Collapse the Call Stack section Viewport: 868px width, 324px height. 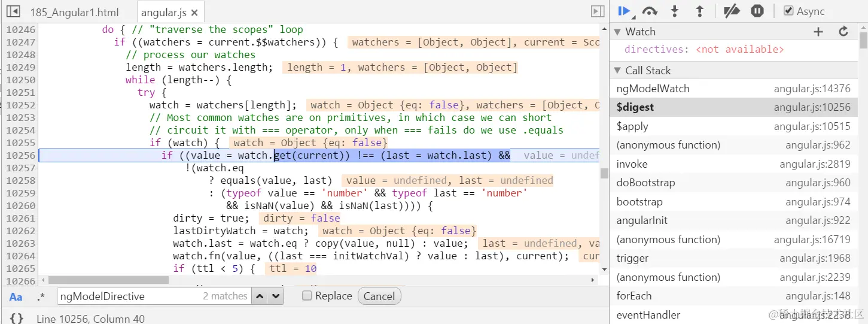[x=617, y=71]
